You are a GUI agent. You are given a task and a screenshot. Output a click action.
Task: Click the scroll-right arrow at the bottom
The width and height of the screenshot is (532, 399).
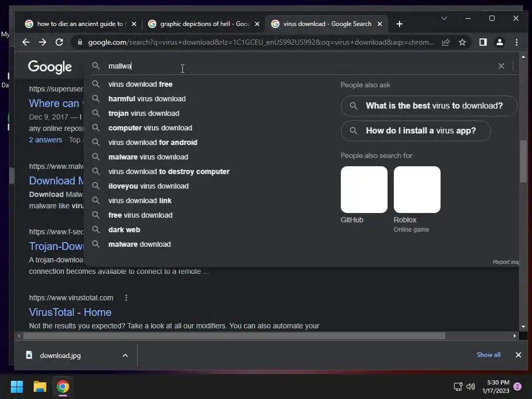515,336
